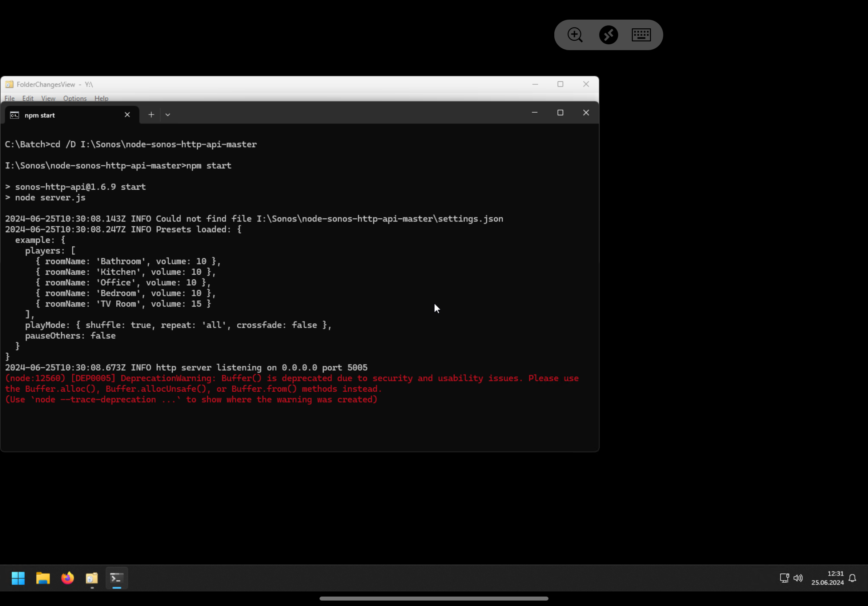Maximize the terminal window
The height and width of the screenshot is (606, 868).
pos(560,113)
